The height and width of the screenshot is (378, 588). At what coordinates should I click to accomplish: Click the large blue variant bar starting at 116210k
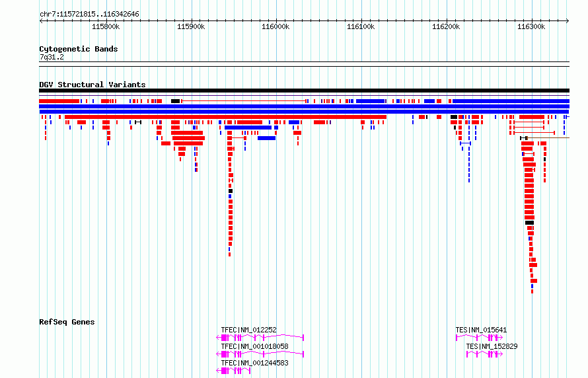511,101
